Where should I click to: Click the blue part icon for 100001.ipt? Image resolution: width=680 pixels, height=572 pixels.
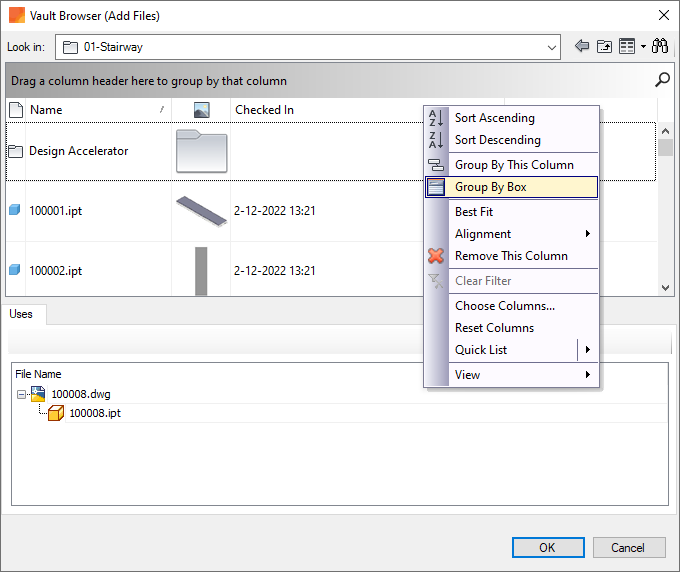tap(15, 210)
